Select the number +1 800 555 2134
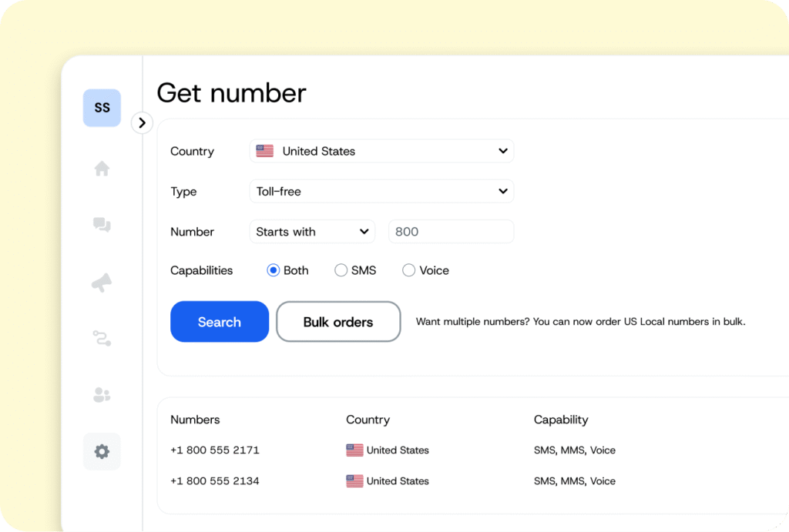Image resolution: width=789 pixels, height=532 pixels. point(215,480)
